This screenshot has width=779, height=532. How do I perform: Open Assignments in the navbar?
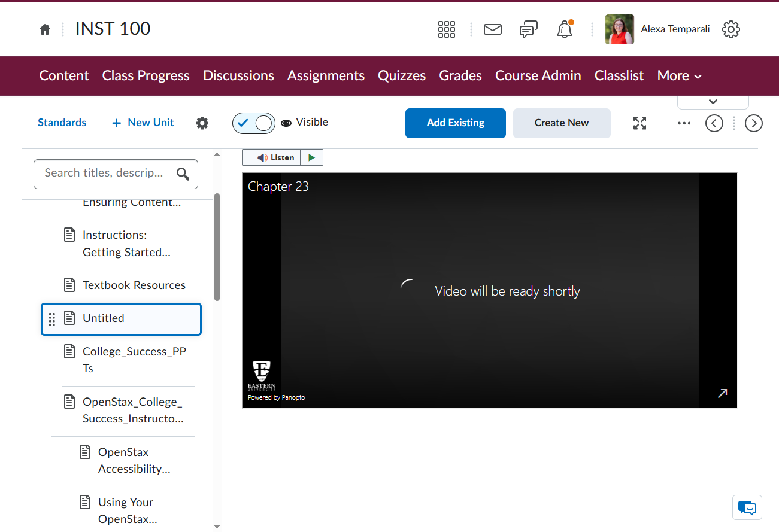coord(326,76)
